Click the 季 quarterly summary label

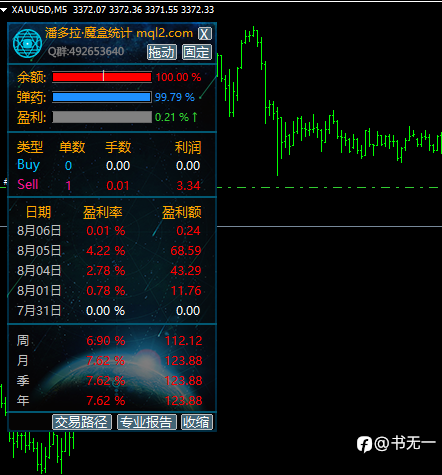(23, 381)
